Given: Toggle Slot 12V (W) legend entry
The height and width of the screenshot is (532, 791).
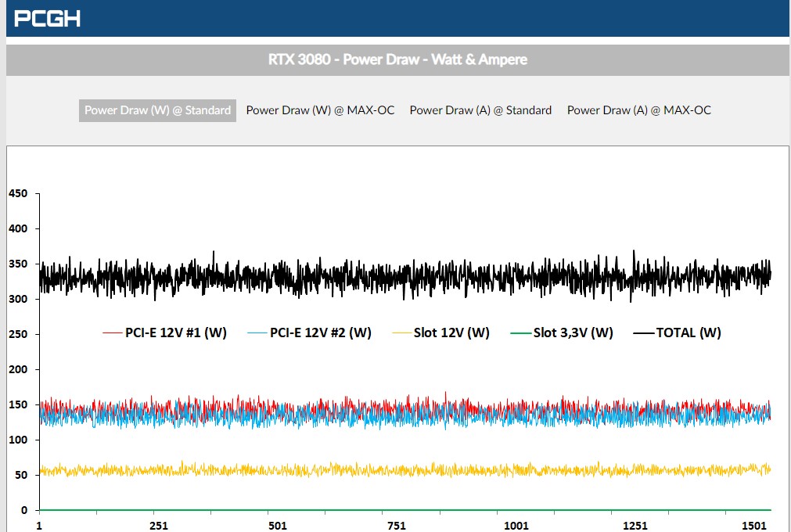Looking at the screenshot, I should tap(441, 332).
